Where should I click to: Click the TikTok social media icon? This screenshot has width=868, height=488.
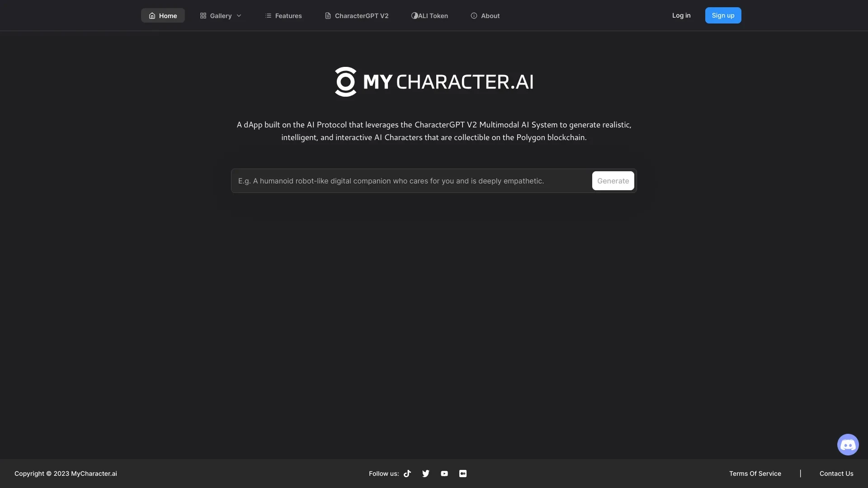[x=406, y=473]
